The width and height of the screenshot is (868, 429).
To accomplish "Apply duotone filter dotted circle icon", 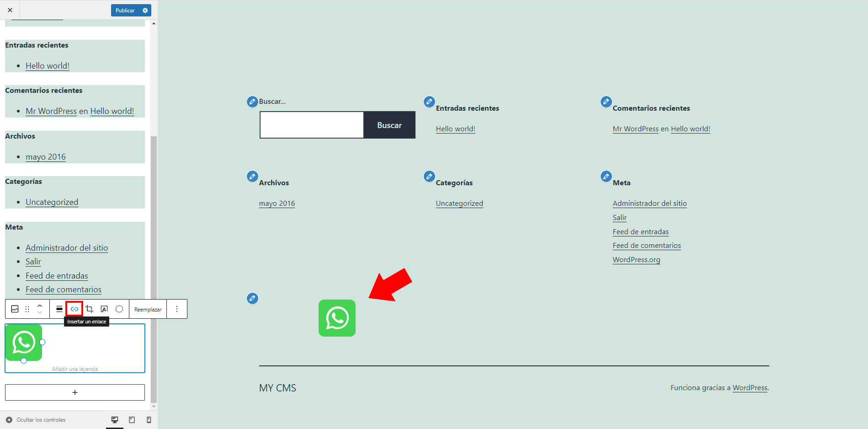I will coord(119,309).
